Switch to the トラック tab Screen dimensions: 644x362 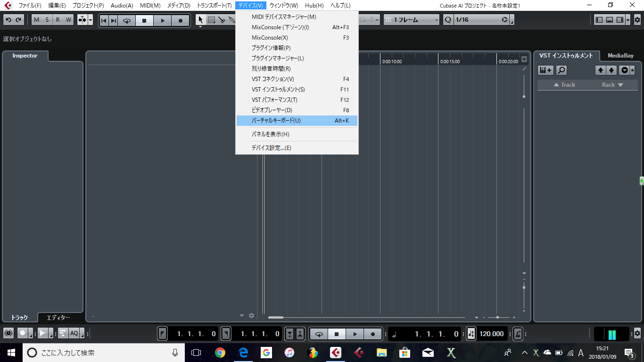19,318
